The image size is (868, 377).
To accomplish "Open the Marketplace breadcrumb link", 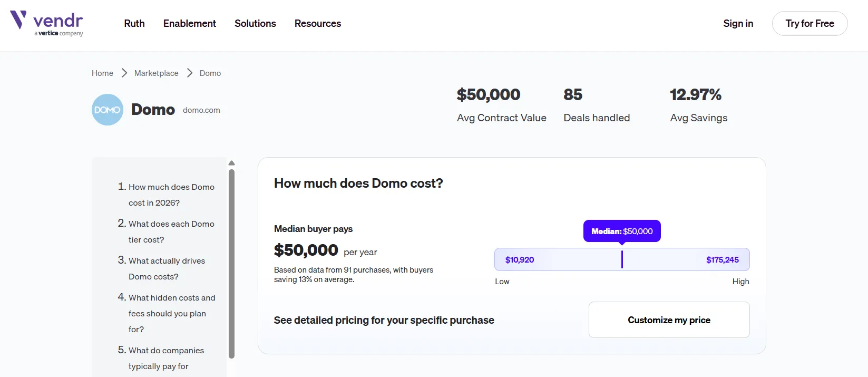I will [156, 73].
